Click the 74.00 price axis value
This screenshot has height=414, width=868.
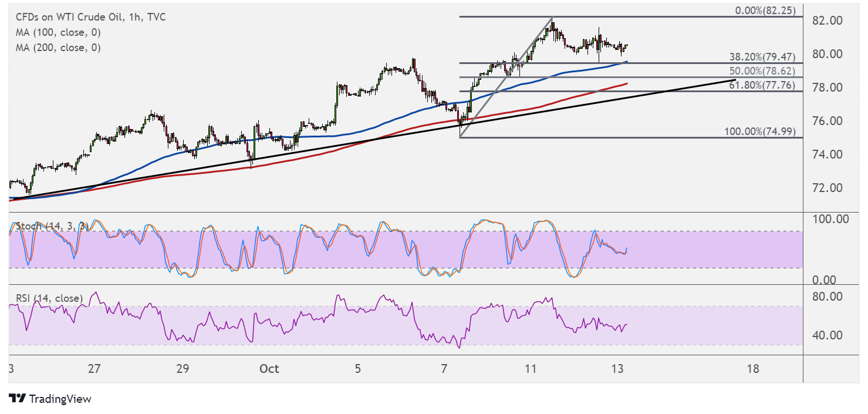click(828, 154)
